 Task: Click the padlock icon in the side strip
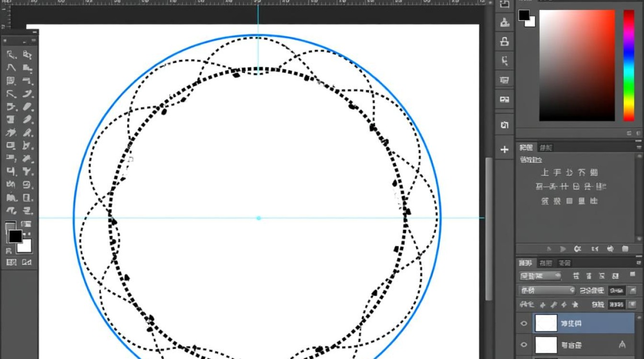(x=504, y=41)
